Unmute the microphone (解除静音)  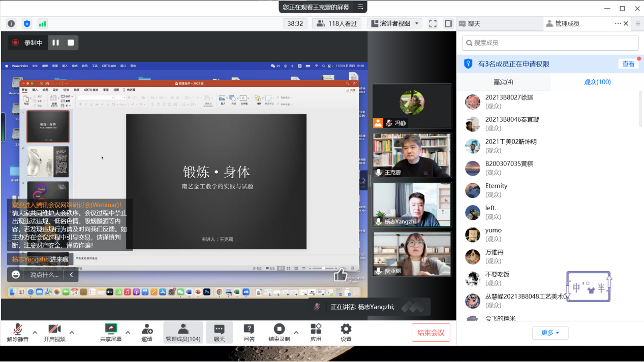18,333
